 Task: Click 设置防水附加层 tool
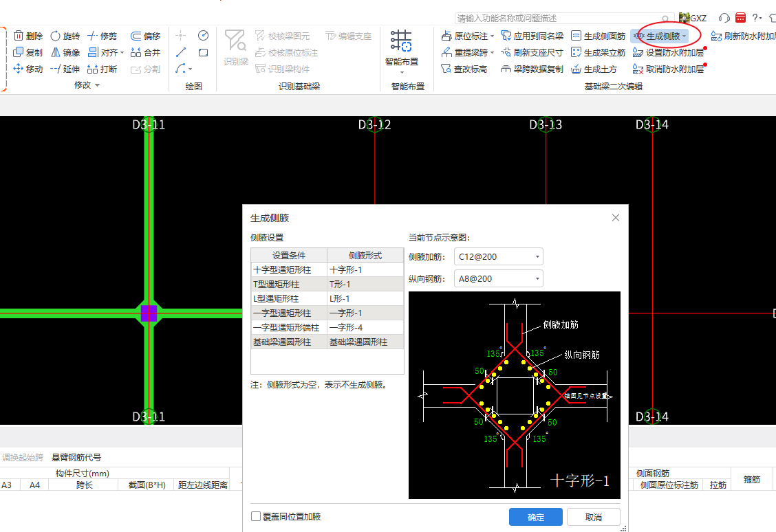(x=668, y=52)
